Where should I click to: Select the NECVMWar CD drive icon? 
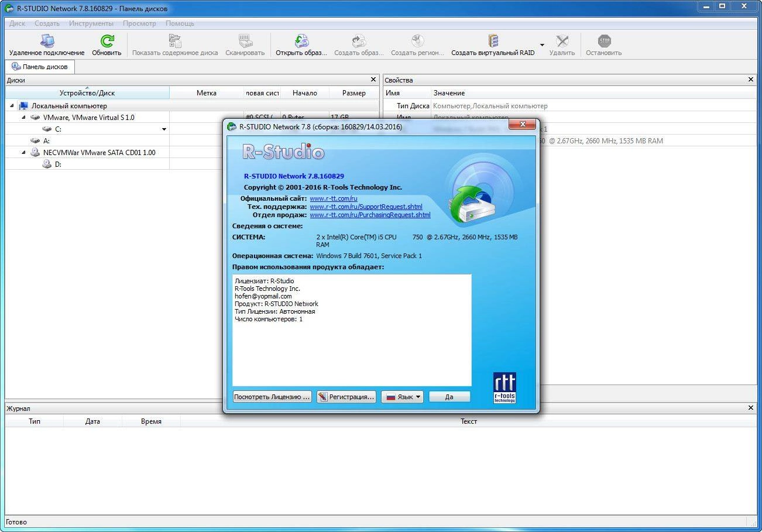[x=35, y=152]
